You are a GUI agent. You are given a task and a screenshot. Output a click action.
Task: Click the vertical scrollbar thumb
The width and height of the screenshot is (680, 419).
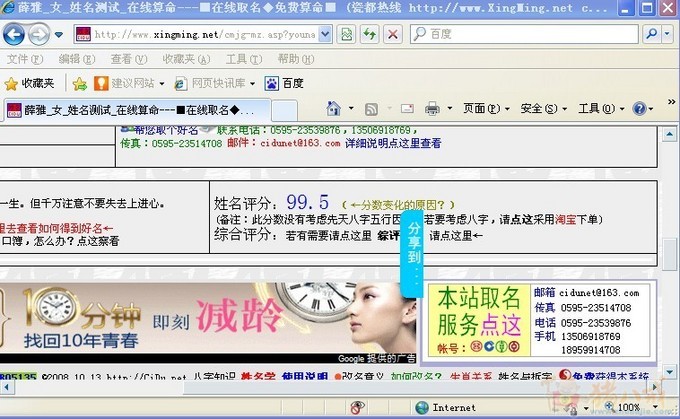pyautogui.click(x=670, y=253)
